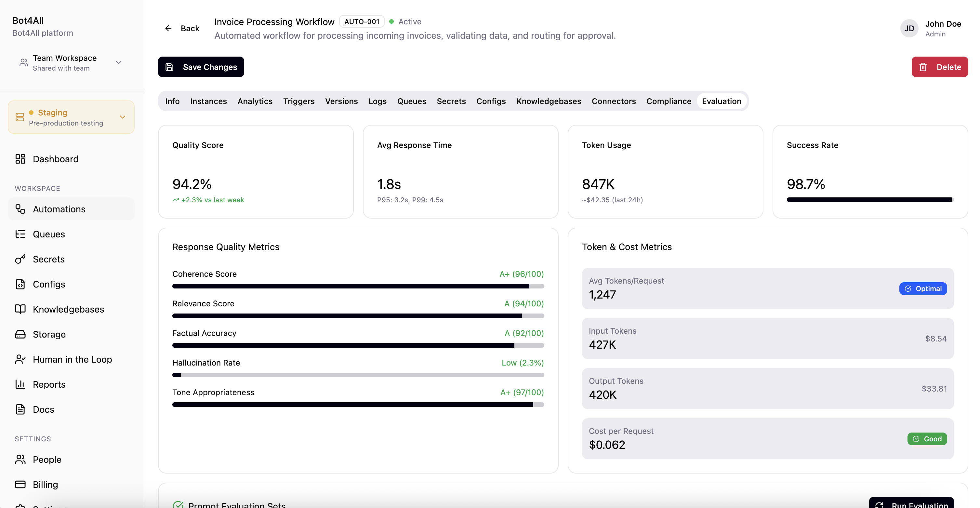Click the Reports bar chart icon
This screenshot has height=508, width=980.
pos(20,384)
